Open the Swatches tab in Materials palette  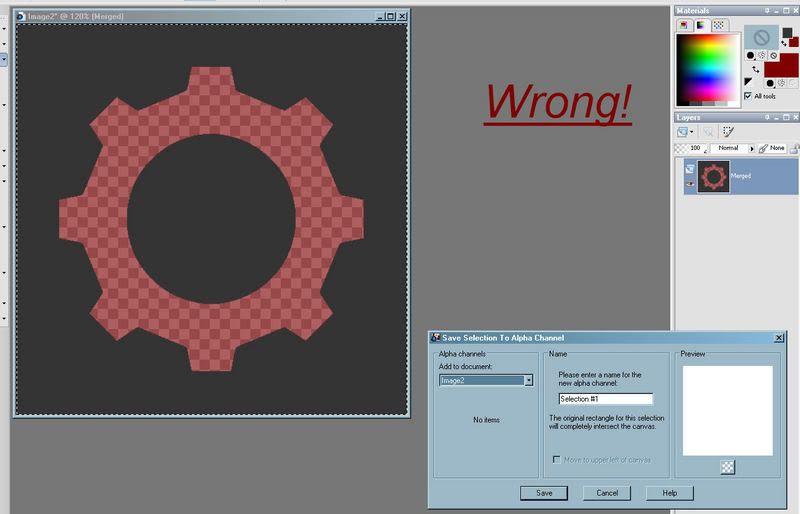[x=718, y=25]
